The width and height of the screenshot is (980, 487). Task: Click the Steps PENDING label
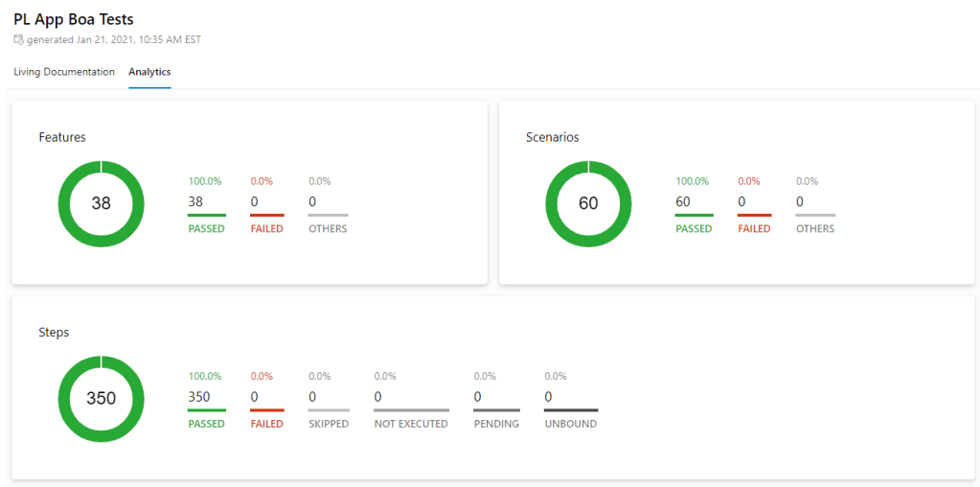(x=496, y=424)
